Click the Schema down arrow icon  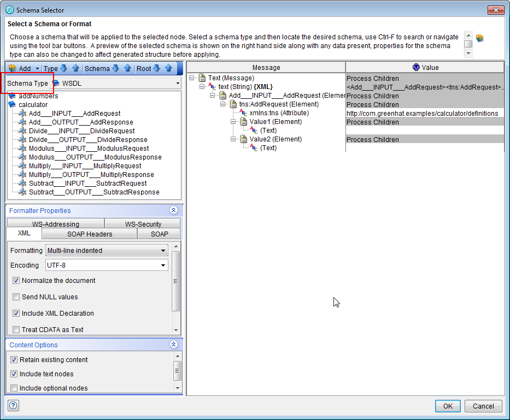[x=115, y=68]
